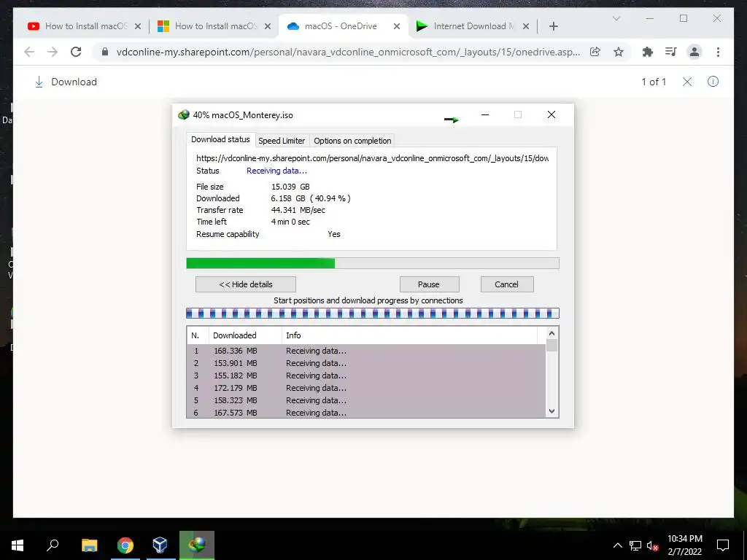
Task: Click the 15.039 GB file size value
Action: (290, 187)
